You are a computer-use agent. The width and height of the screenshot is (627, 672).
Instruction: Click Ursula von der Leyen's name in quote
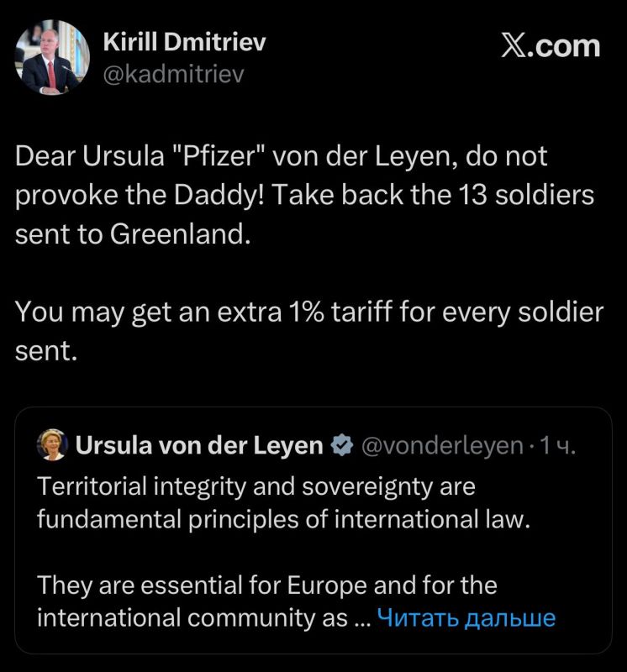click(x=199, y=445)
